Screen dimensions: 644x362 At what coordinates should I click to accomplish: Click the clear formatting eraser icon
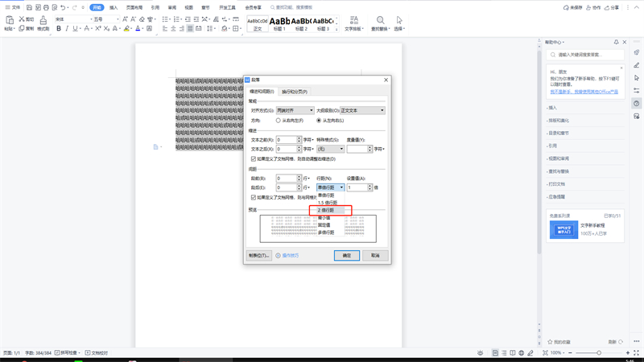(142, 19)
